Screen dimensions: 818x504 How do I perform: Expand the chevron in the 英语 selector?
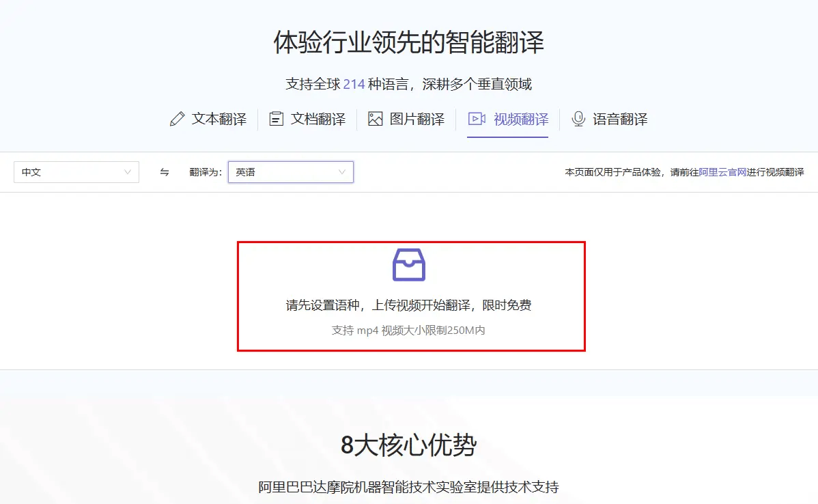click(x=341, y=172)
